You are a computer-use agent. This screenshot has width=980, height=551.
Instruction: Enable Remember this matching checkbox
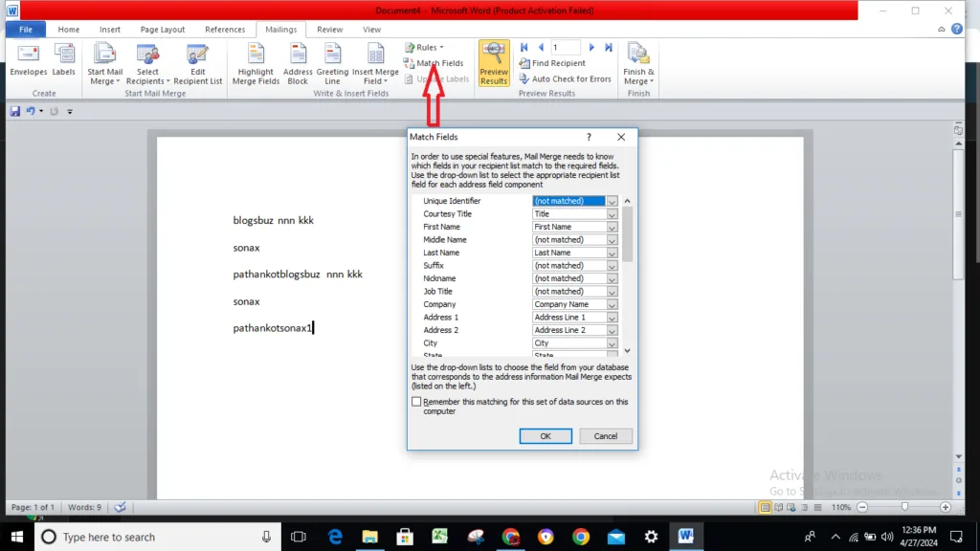(416, 403)
